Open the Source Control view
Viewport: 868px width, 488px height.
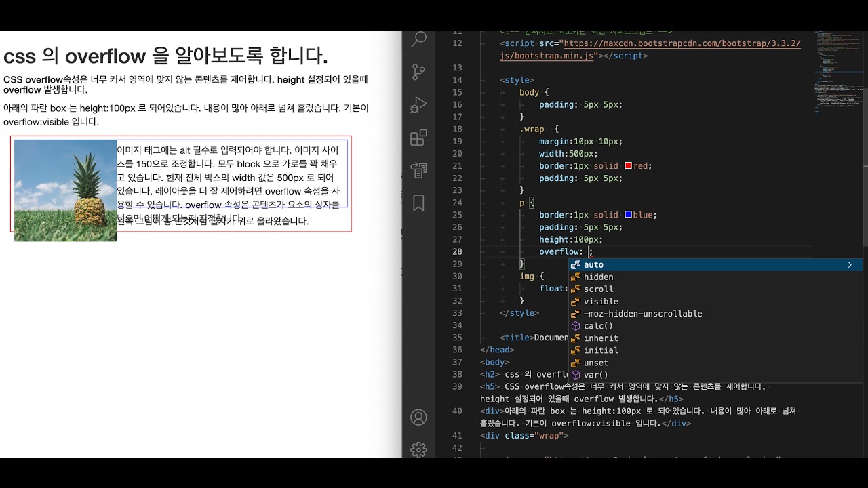coord(419,72)
